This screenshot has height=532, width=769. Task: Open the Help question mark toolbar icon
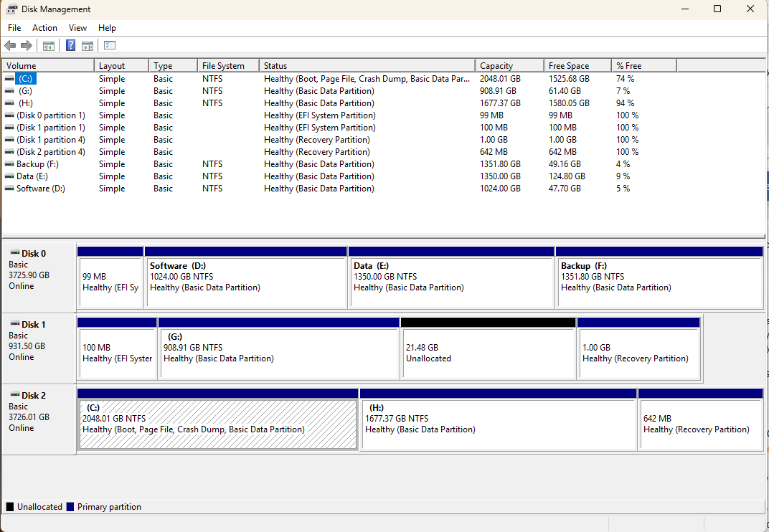(x=70, y=46)
